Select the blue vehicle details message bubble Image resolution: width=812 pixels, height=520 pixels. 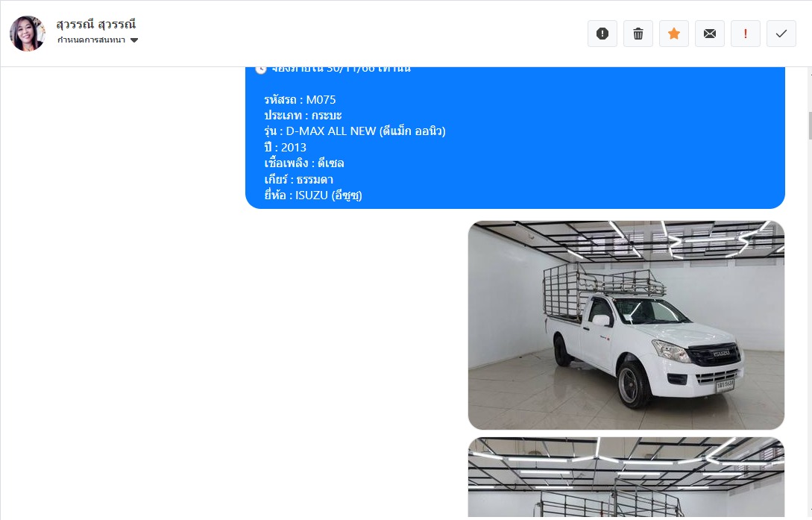pyautogui.click(x=514, y=138)
